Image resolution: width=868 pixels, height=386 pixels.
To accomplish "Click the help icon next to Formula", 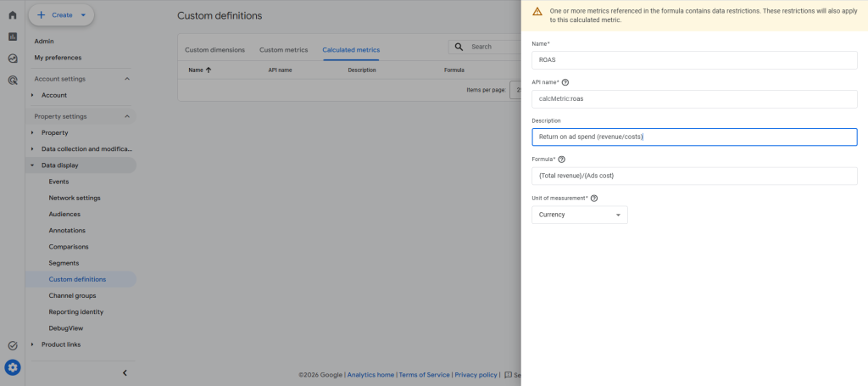I will click(x=561, y=159).
